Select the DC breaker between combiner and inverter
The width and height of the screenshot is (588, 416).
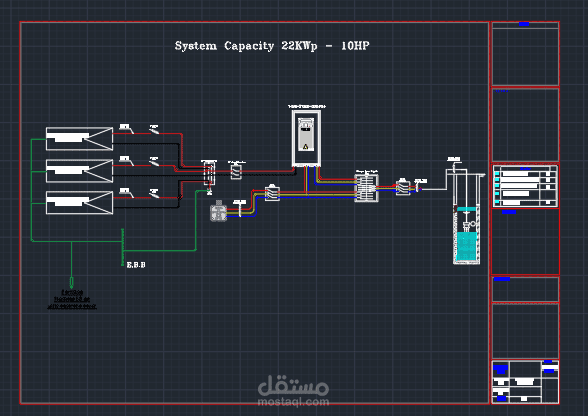(x=236, y=171)
